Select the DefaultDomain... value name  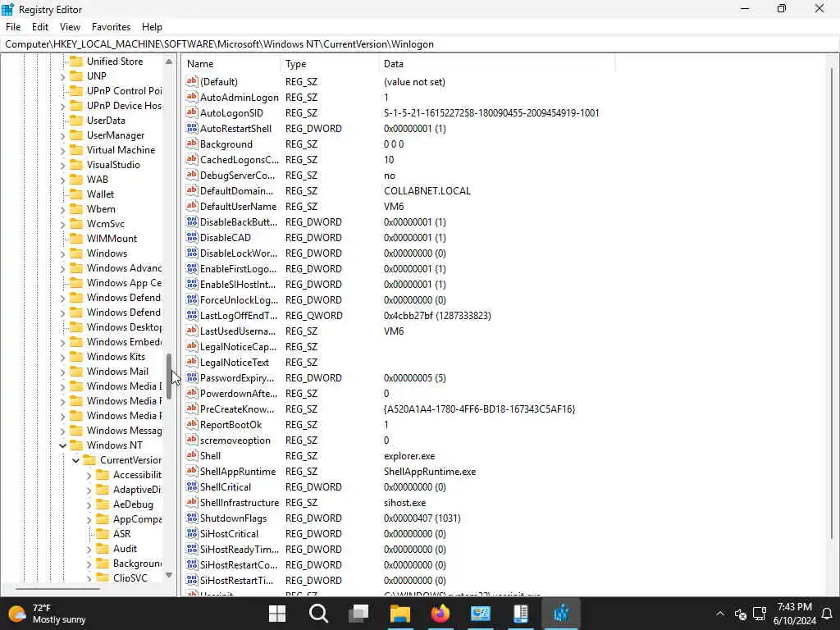pyautogui.click(x=236, y=190)
